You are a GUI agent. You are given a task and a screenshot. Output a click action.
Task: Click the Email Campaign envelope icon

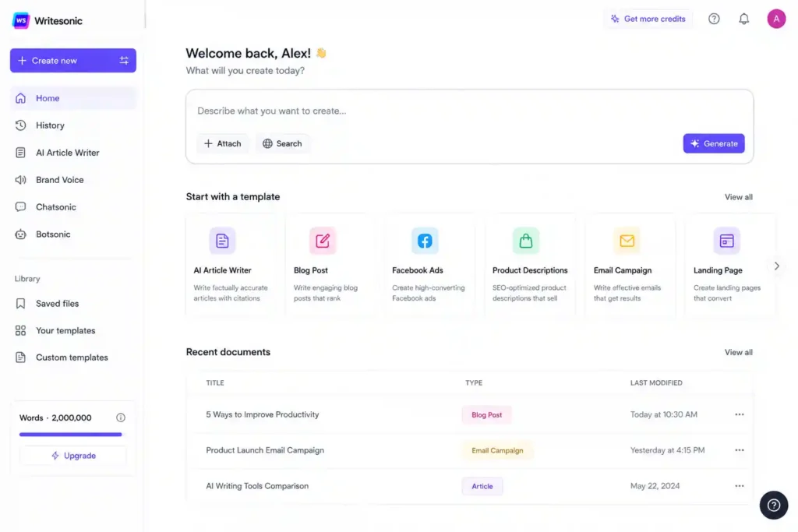[x=627, y=241]
